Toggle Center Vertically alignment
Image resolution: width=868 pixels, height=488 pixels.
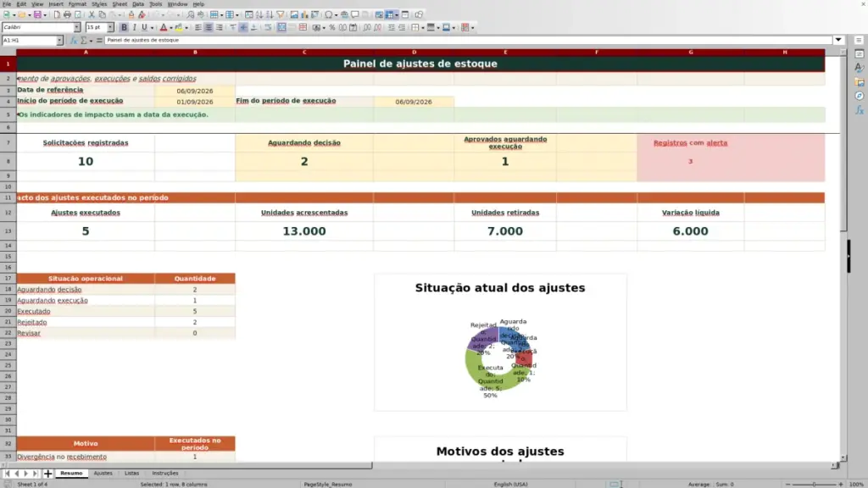[x=243, y=28]
